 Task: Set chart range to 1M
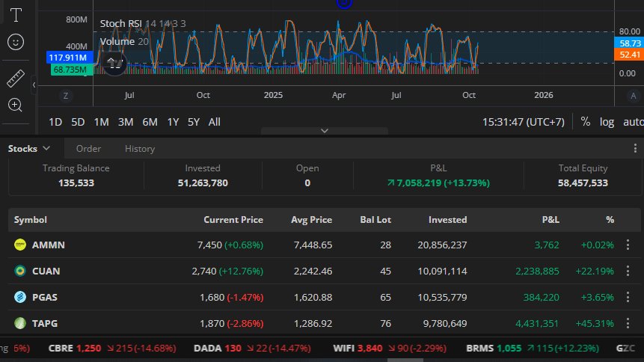pos(101,122)
